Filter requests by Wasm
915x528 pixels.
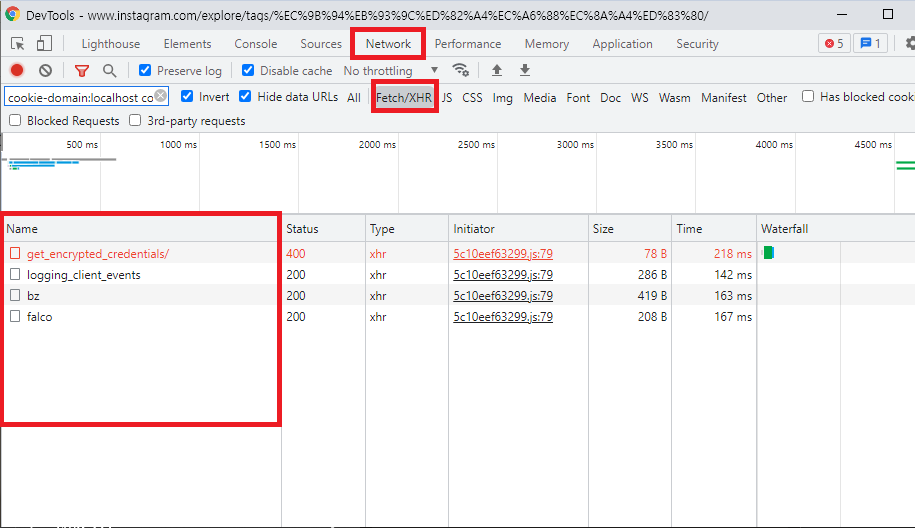click(x=675, y=97)
